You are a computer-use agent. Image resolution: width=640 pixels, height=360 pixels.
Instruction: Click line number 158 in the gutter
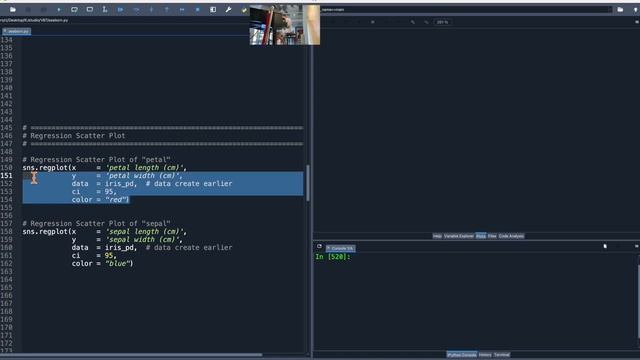7,232
